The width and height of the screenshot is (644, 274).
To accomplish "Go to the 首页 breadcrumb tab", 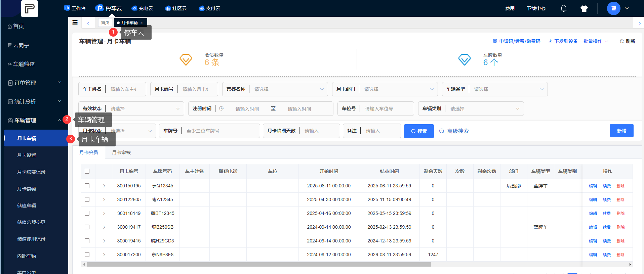I will (x=105, y=23).
